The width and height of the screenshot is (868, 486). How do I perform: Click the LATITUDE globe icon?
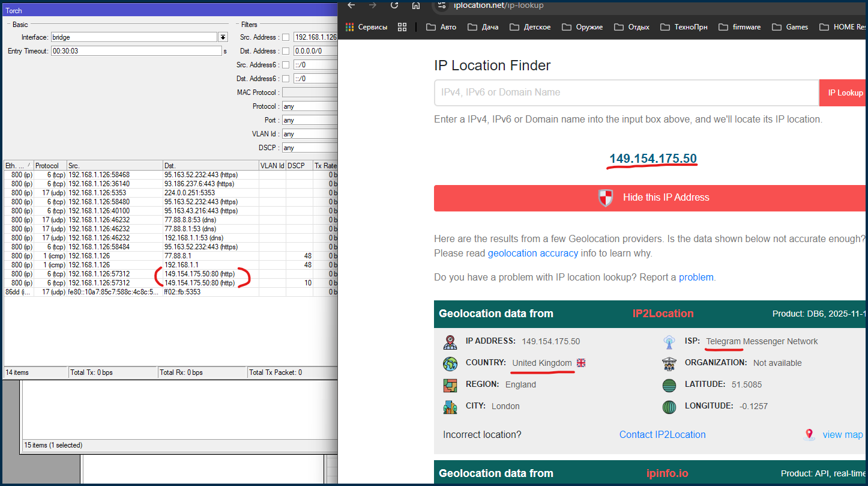click(x=669, y=385)
